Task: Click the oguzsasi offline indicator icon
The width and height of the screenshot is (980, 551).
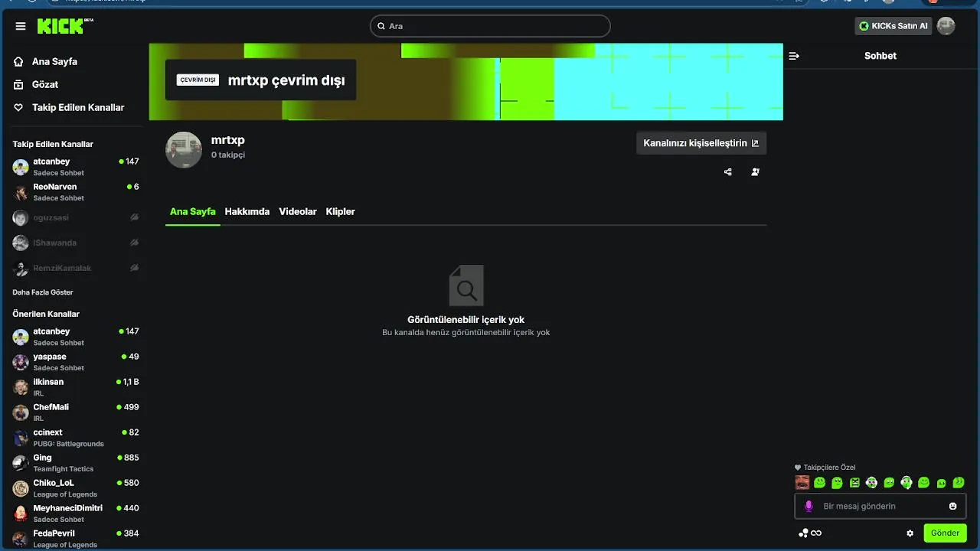Action: [x=134, y=217]
